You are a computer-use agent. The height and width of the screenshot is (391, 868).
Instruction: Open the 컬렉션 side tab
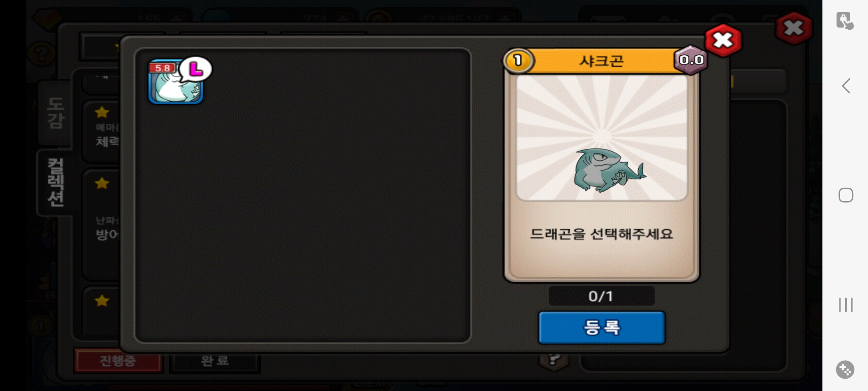pos(55,182)
